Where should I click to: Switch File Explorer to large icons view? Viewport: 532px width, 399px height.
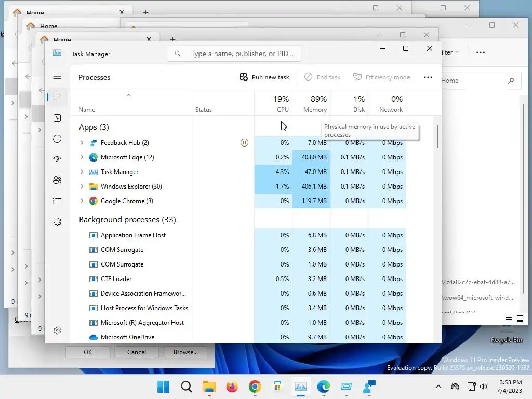pyautogui.click(x=520, y=318)
